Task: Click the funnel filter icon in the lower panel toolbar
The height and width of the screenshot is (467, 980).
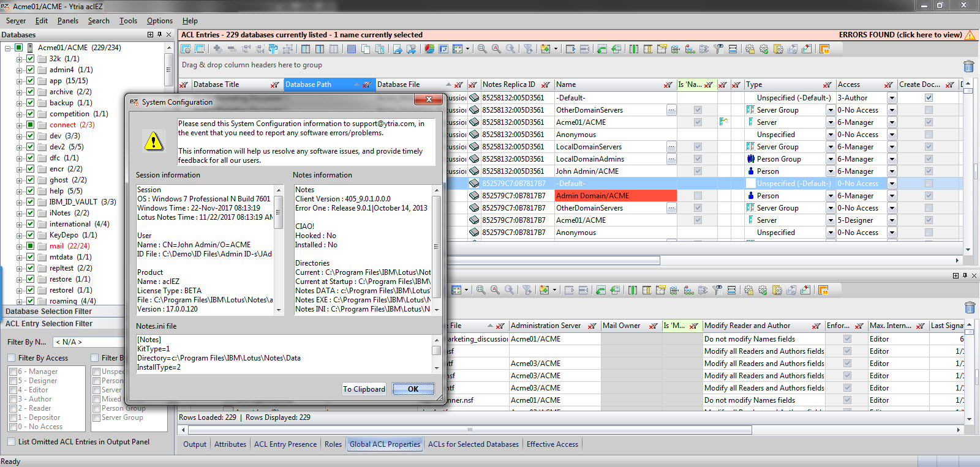Action: pos(527,290)
